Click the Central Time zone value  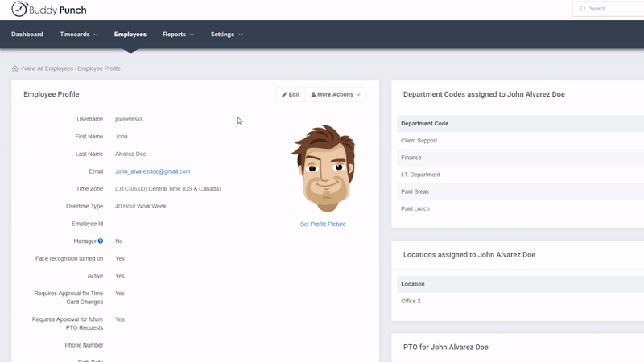pos(168,189)
